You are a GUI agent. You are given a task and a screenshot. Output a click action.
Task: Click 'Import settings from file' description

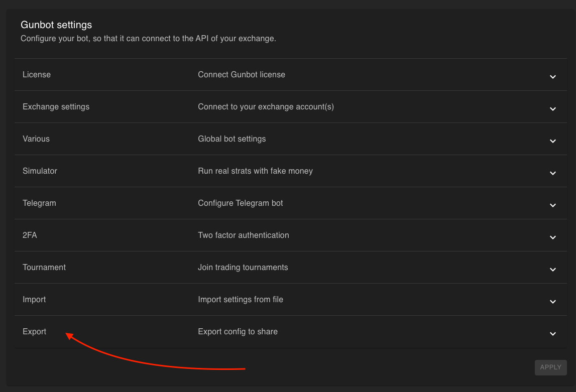point(240,300)
